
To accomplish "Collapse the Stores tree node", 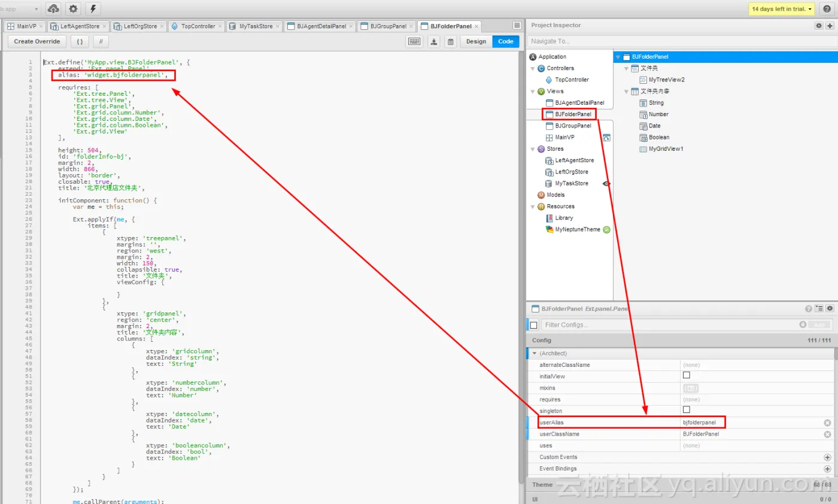I will point(533,149).
